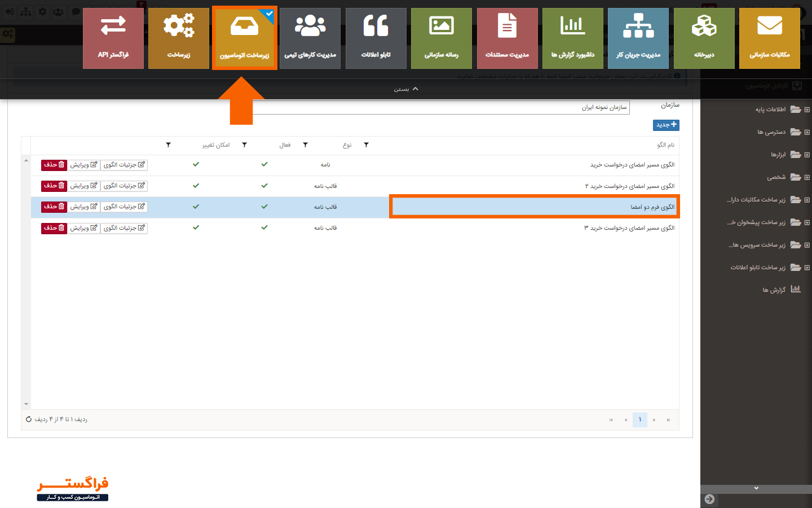Select the مدیریت کارهای تیمی tile
The height and width of the screenshot is (508, 812).
click(310, 38)
